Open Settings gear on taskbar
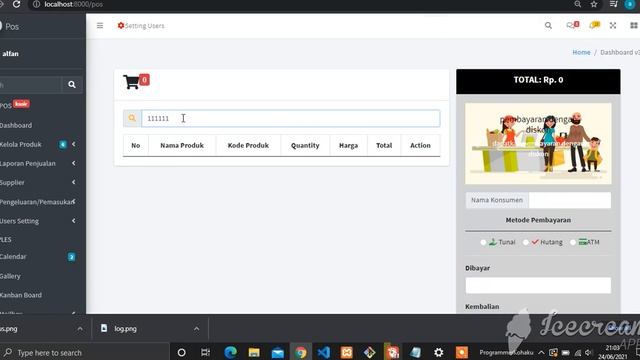Screen dimensions: 640x360 439,352
